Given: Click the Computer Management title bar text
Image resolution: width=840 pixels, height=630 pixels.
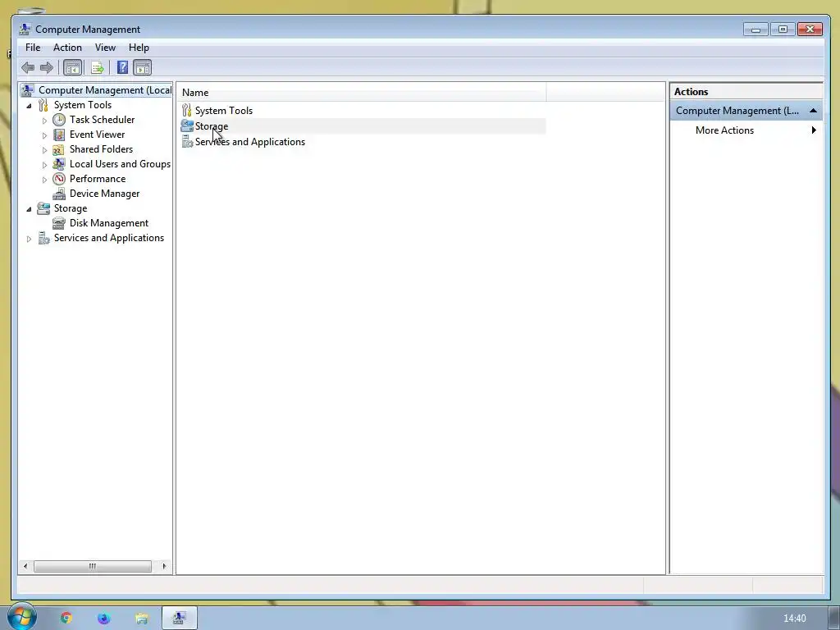Looking at the screenshot, I should [x=88, y=30].
